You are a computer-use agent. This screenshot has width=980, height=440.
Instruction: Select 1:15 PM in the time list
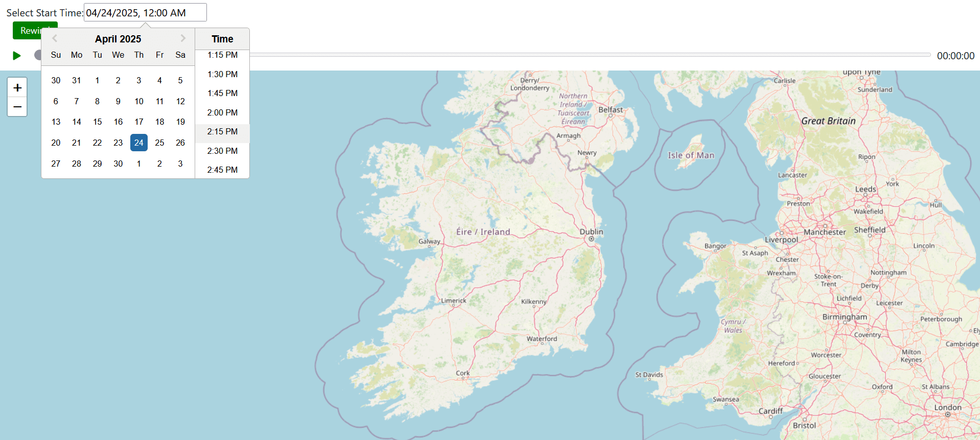222,55
